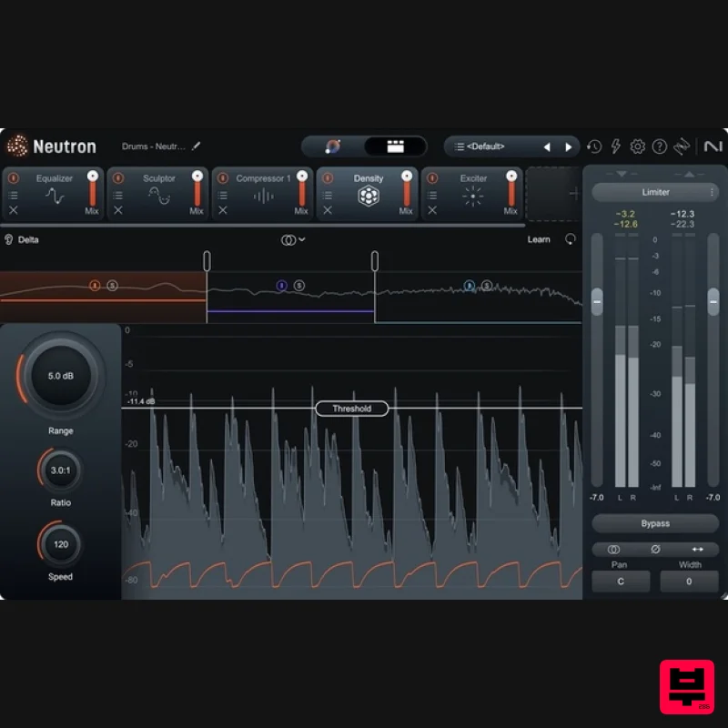Click the Equalizer Mix slider
The image size is (728, 728).
[93, 189]
